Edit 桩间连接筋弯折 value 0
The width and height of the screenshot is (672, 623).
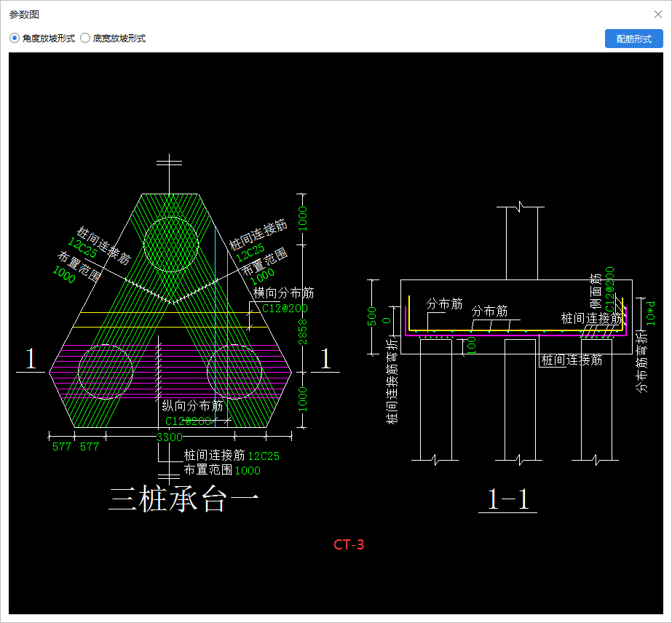pyautogui.click(x=387, y=320)
